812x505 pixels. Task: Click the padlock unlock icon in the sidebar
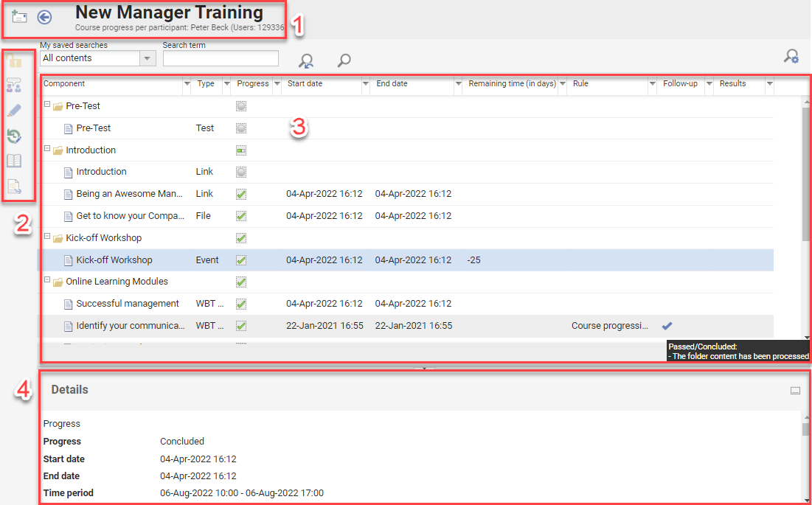point(14,62)
